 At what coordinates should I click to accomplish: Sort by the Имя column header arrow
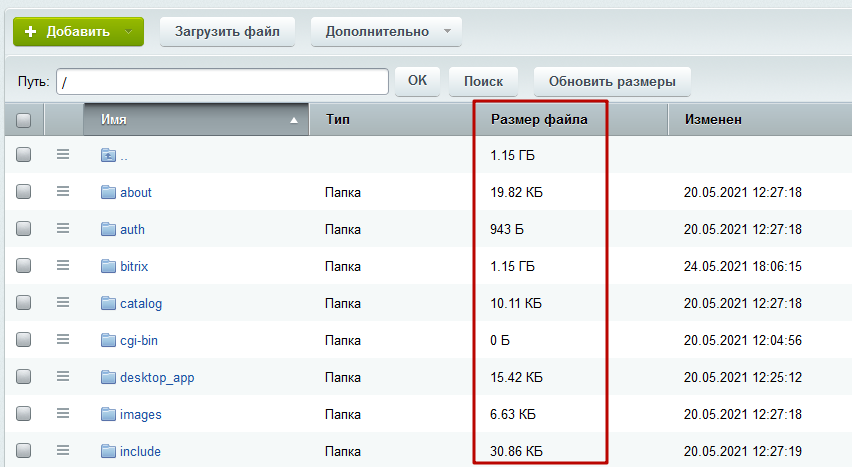click(x=293, y=120)
